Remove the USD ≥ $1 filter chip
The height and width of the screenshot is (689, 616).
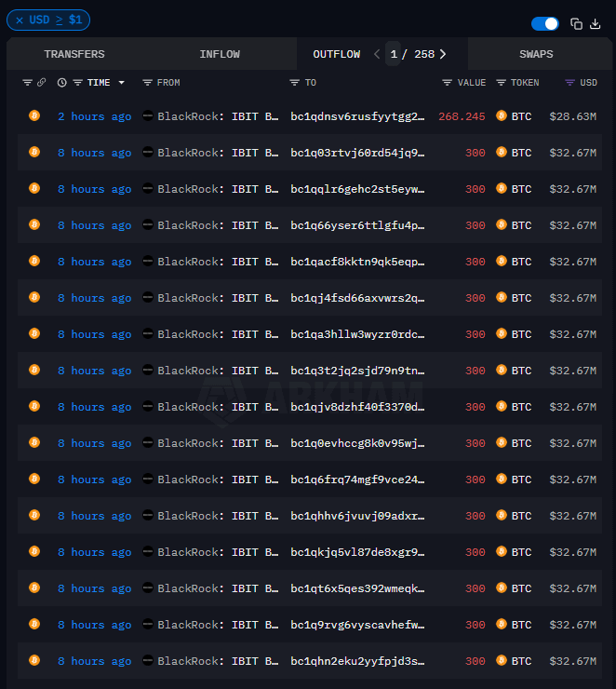pyautogui.click(x=20, y=20)
